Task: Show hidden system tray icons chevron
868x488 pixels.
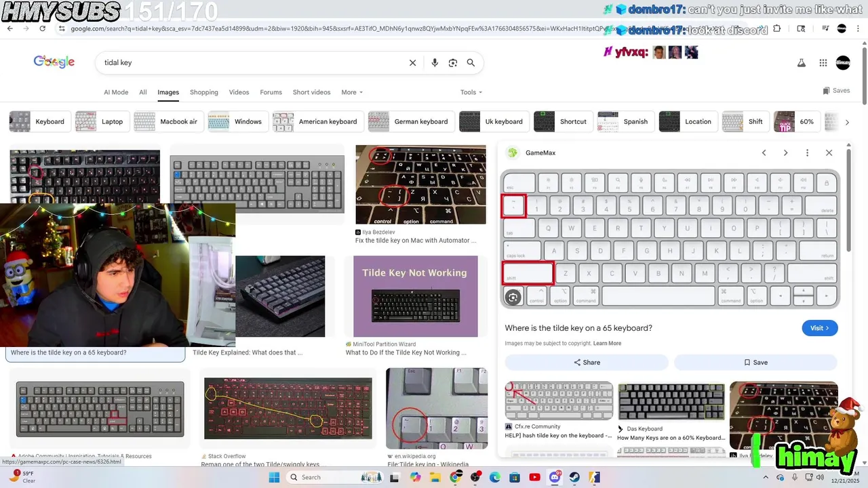Action: pos(765,477)
